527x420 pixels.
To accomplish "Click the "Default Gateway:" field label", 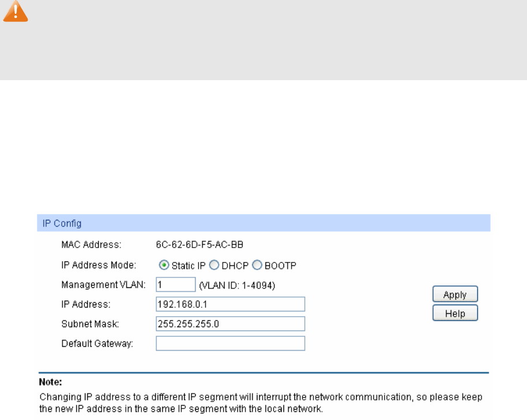I will [97, 344].
